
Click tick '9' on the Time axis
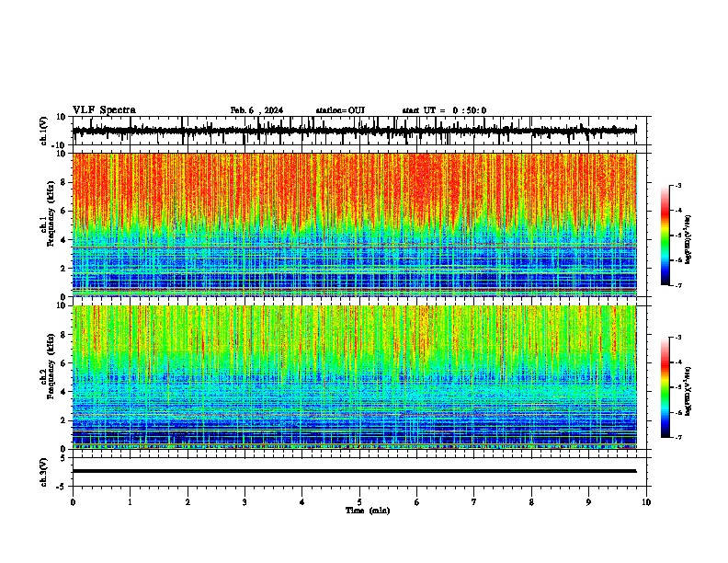pyautogui.click(x=588, y=502)
